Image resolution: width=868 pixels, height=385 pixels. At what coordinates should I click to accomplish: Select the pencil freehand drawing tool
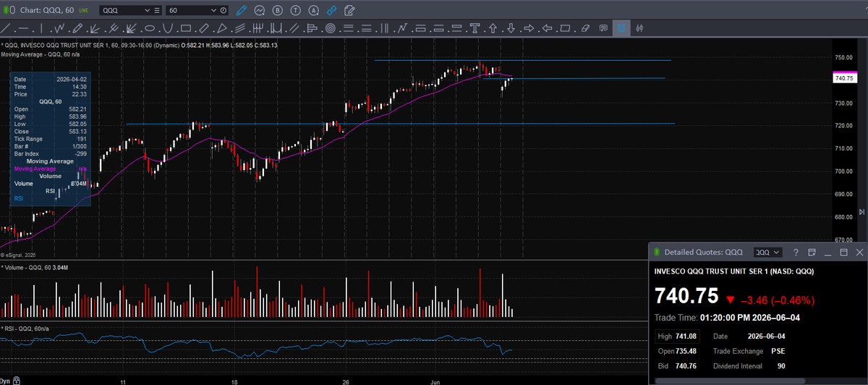[77, 28]
